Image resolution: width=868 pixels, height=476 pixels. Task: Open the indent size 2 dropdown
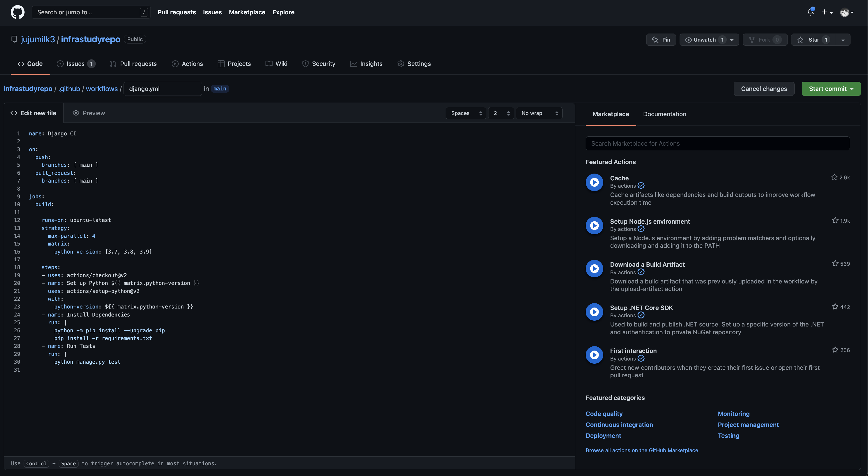tap(501, 113)
